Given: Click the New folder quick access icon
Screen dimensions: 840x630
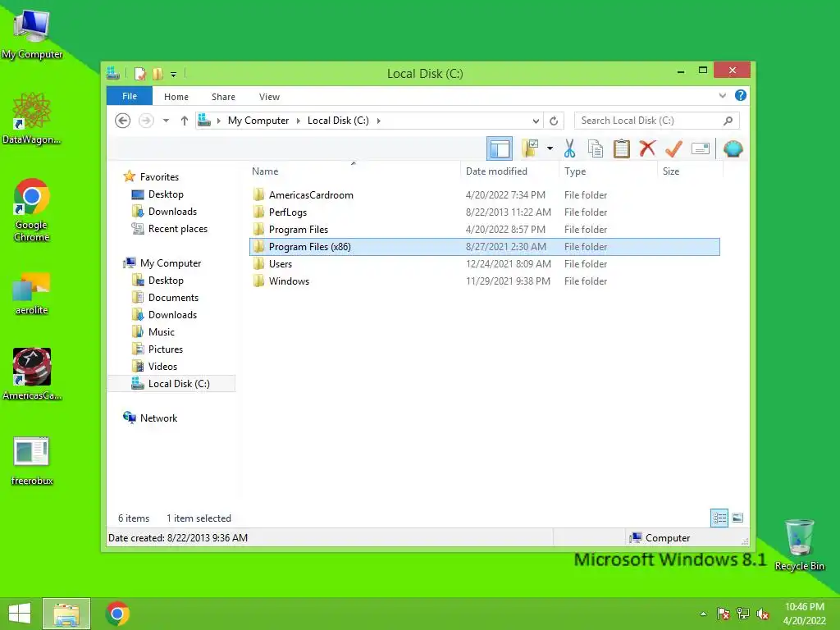Looking at the screenshot, I should (157, 73).
